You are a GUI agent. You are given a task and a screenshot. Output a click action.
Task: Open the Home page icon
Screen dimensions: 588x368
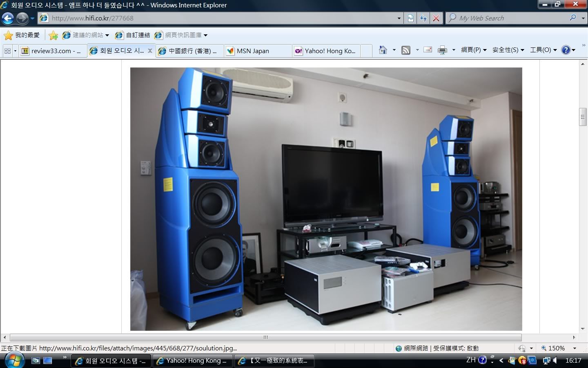[x=383, y=50]
